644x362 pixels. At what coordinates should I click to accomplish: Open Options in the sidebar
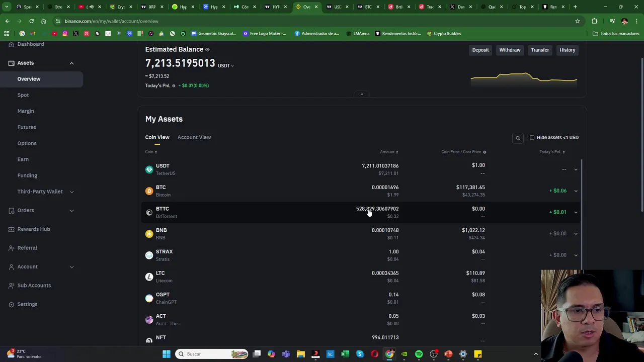(x=27, y=143)
